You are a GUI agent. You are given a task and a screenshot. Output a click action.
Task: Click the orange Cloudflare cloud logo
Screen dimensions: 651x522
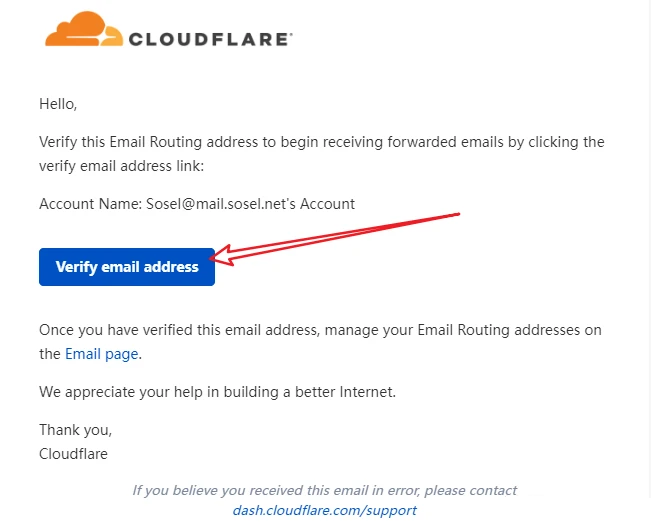click(84, 29)
